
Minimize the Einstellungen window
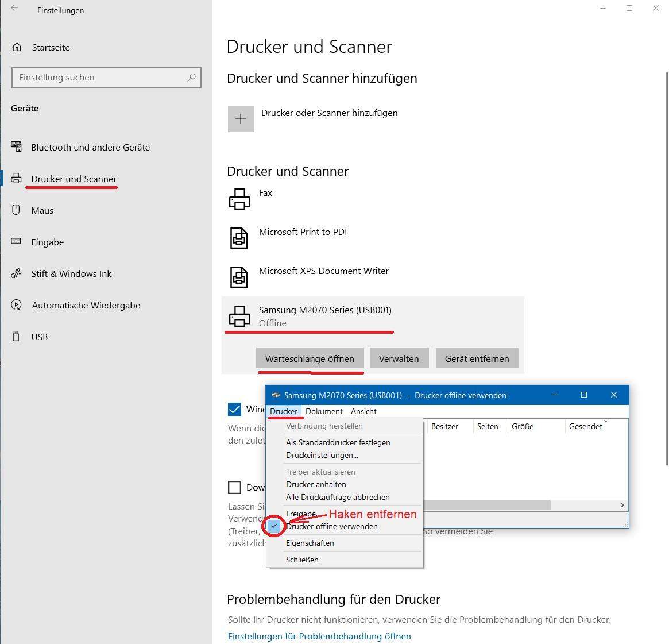point(603,8)
